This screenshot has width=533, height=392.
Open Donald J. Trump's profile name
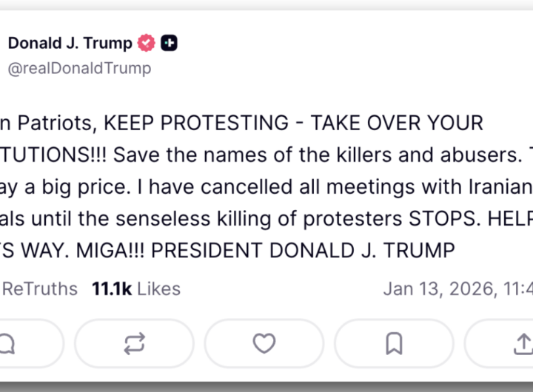pyautogui.click(x=70, y=44)
